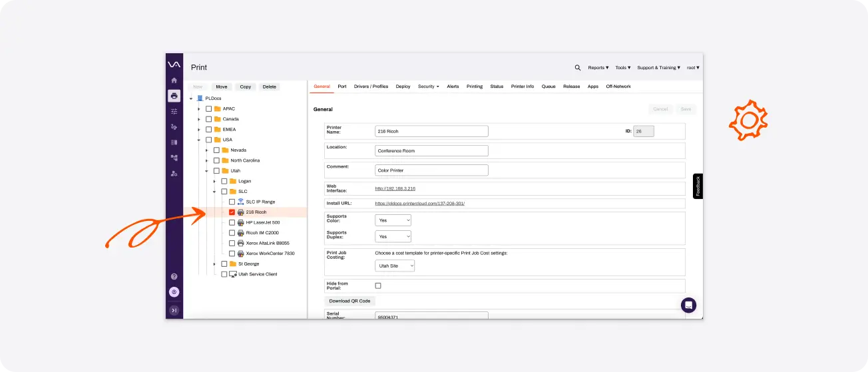Click the search magnifier icon
The width and height of the screenshot is (868, 372).
coord(578,67)
